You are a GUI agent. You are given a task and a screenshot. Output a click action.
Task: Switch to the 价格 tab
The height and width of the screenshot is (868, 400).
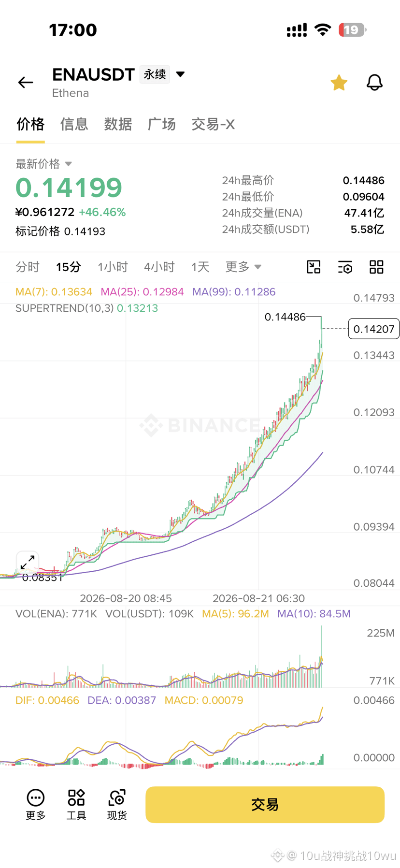tap(30, 124)
